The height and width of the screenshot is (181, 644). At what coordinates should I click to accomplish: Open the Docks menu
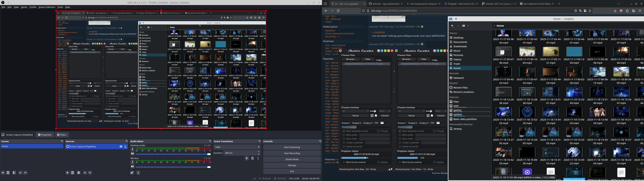(24, 7)
